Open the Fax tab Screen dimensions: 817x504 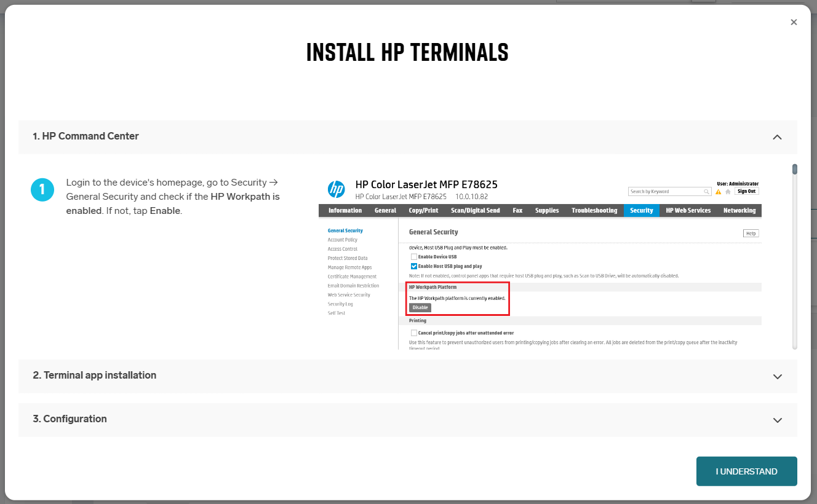(x=517, y=210)
